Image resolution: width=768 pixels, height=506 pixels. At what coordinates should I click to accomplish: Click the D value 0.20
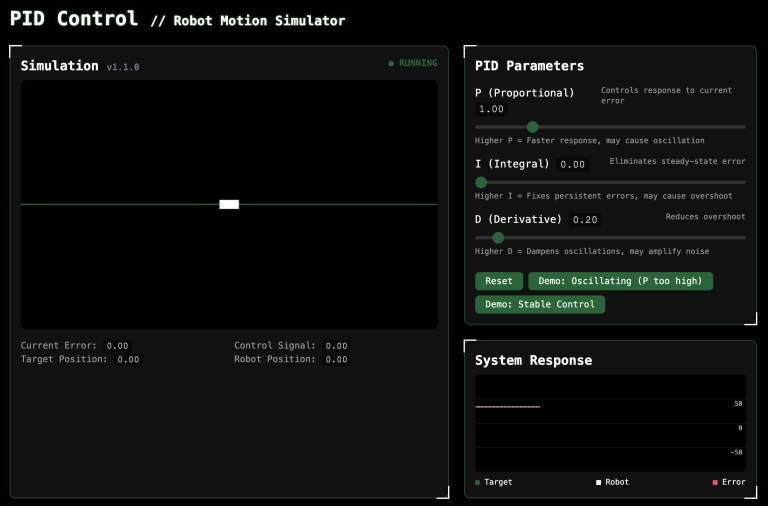point(585,219)
